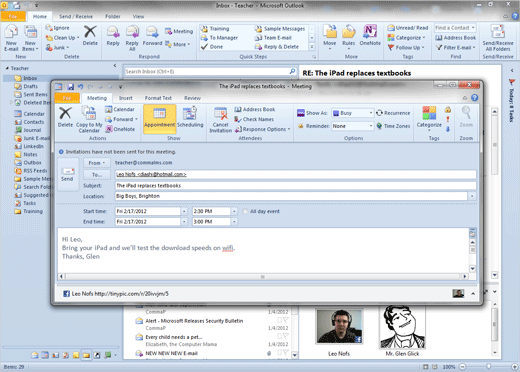Check the All day event box
This screenshot has height=372, width=520.
point(246,211)
